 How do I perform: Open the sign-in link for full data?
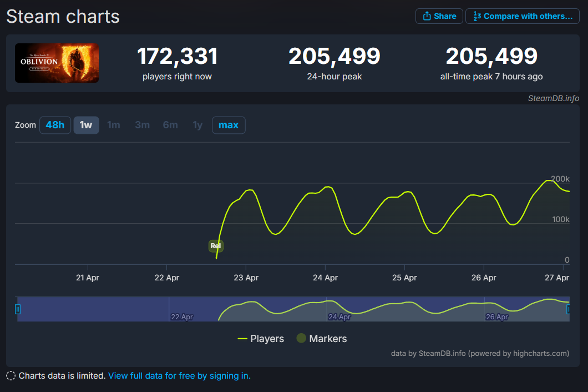(x=179, y=376)
